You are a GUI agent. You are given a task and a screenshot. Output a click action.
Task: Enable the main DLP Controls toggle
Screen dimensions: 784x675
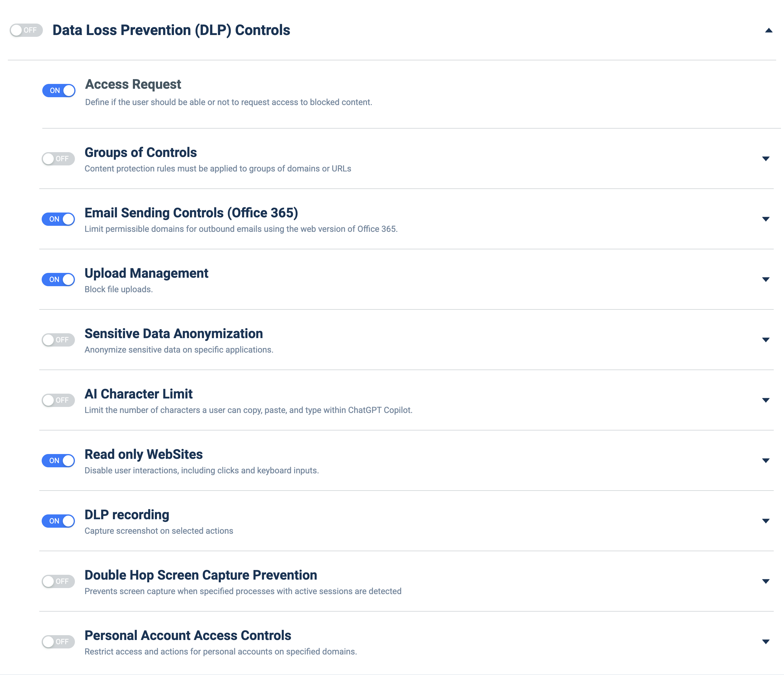click(x=26, y=30)
